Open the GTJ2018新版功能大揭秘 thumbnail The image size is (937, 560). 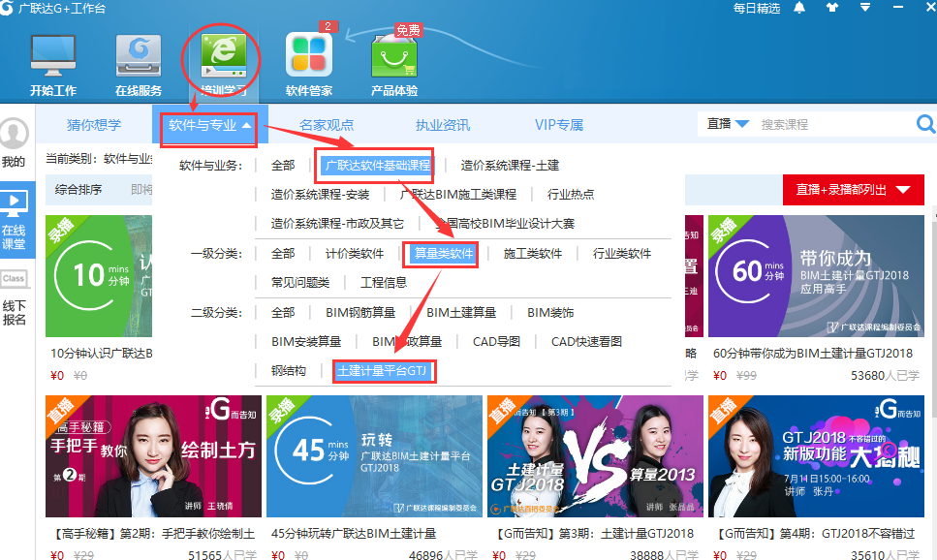coord(816,456)
